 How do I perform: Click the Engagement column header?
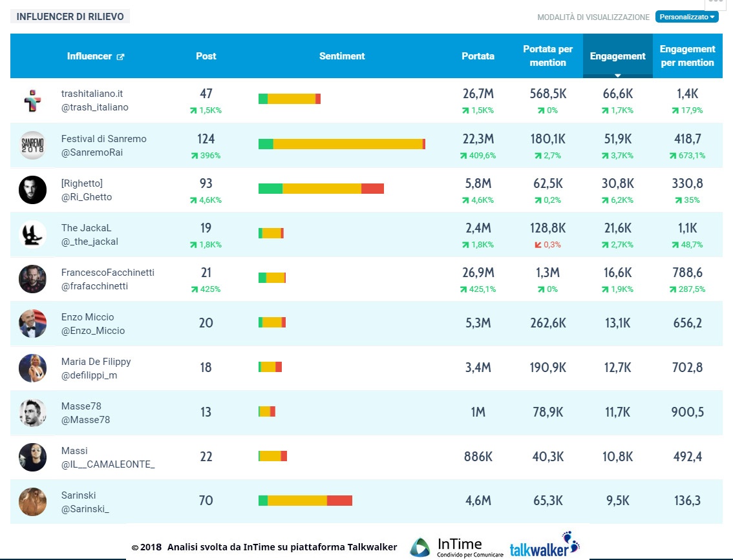(617, 56)
